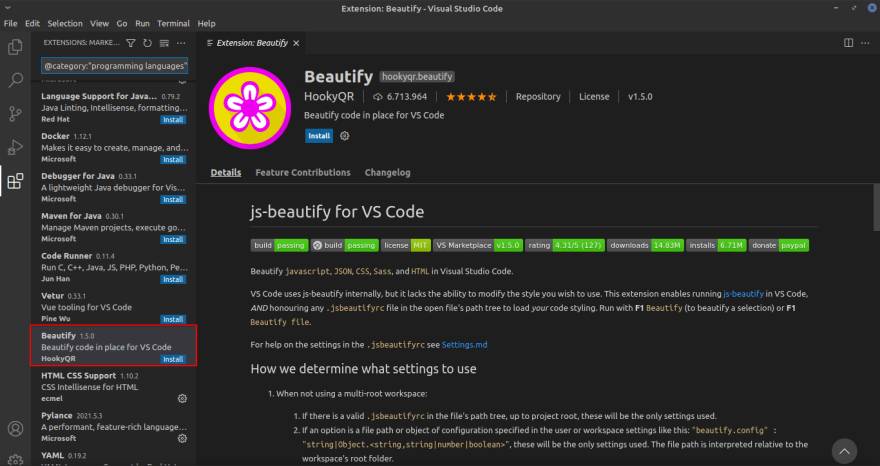
Task: Open manage gear for HTML CSS Support
Action: click(x=182, y=399)
